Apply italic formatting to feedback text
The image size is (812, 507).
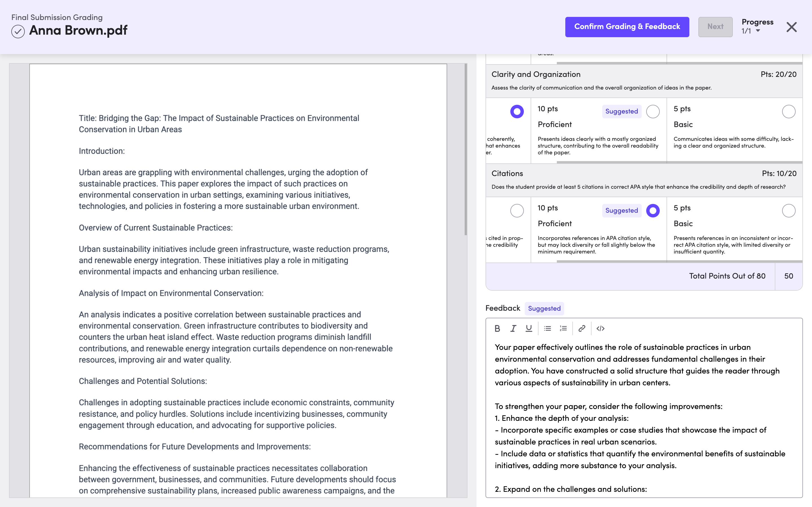click(513, 329)
